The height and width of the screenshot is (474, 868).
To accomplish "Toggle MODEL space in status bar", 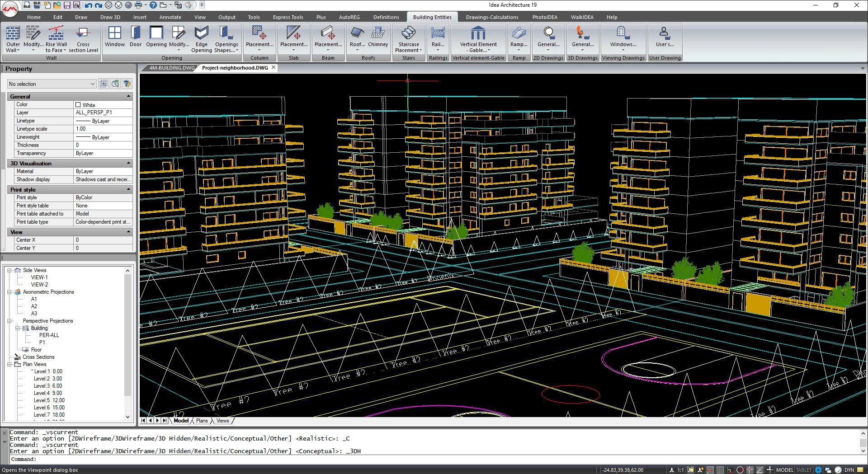I will click(784, 470).
